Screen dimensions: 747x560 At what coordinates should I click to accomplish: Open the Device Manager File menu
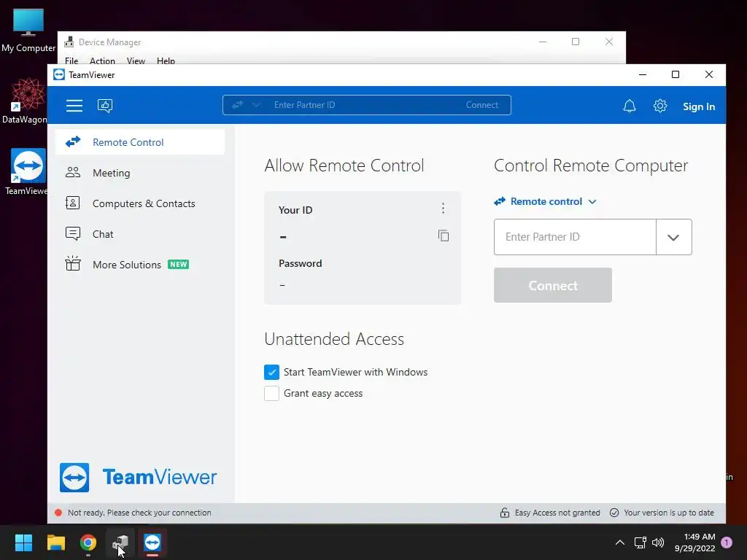coord(71,61)
